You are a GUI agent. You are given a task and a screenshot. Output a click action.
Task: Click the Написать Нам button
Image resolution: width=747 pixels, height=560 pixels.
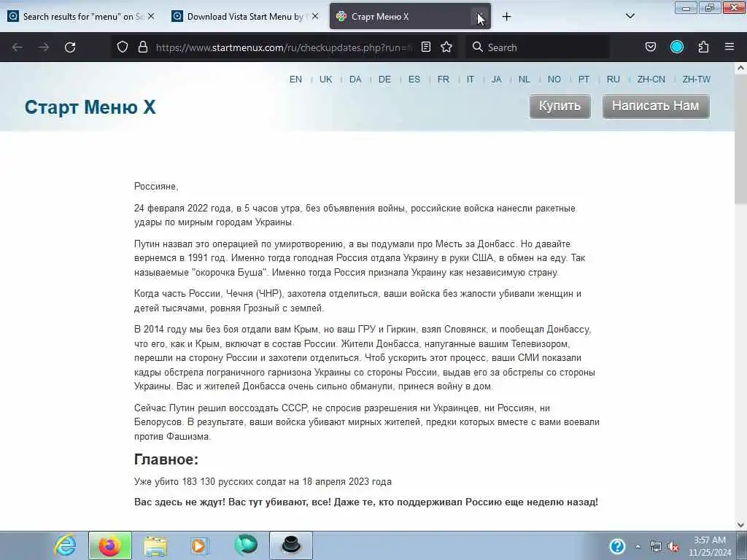coord(656,106)
